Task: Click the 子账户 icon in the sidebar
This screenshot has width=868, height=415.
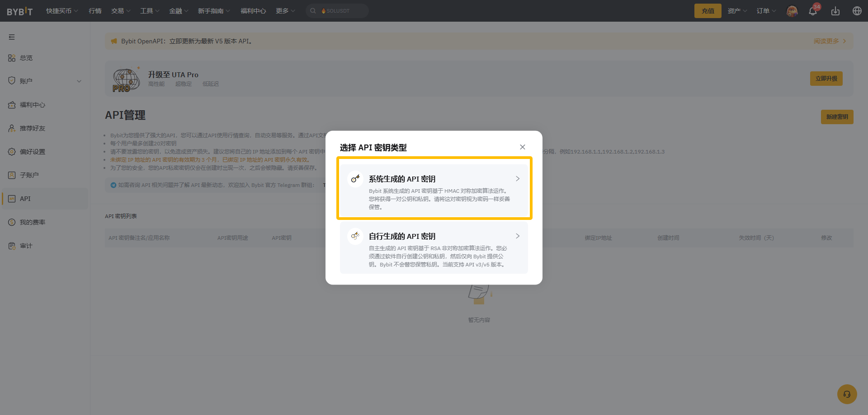Action: (12, 175)
